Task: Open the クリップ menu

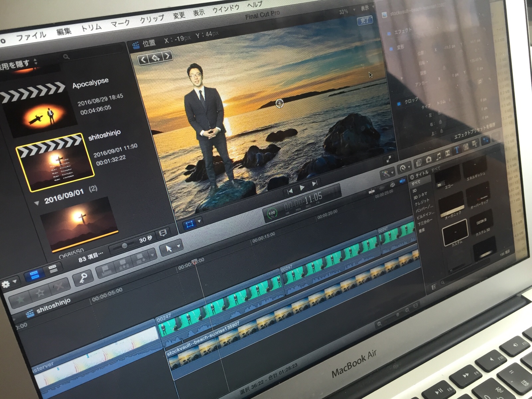Action: 152,19
